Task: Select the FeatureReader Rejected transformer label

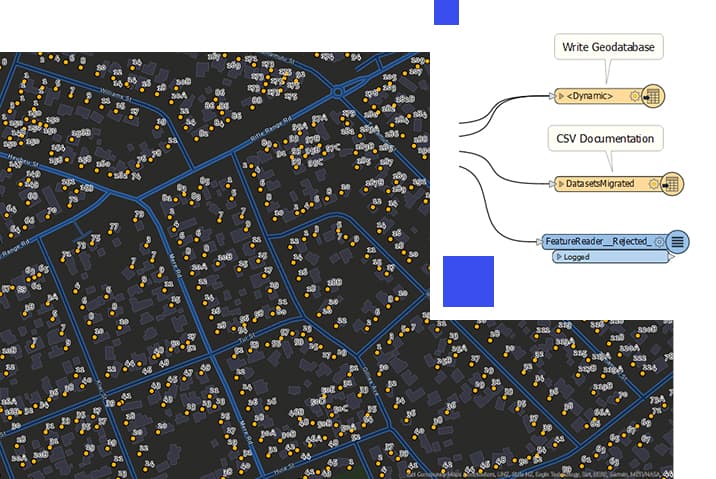Action: pyautogui.click(x=599, y=241)
